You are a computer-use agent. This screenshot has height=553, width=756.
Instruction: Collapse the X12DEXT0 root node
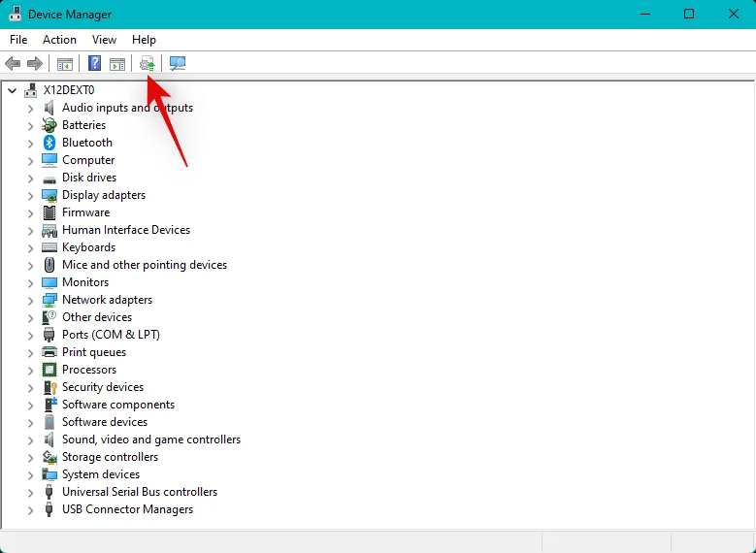[12, 90]
